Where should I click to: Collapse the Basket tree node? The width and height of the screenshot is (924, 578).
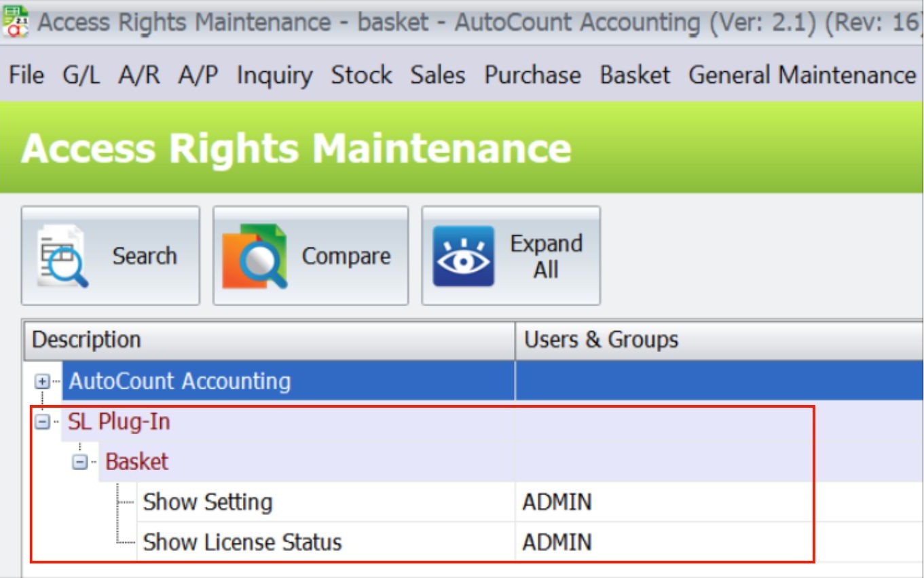pyautogui.click(x=80, y=462)
